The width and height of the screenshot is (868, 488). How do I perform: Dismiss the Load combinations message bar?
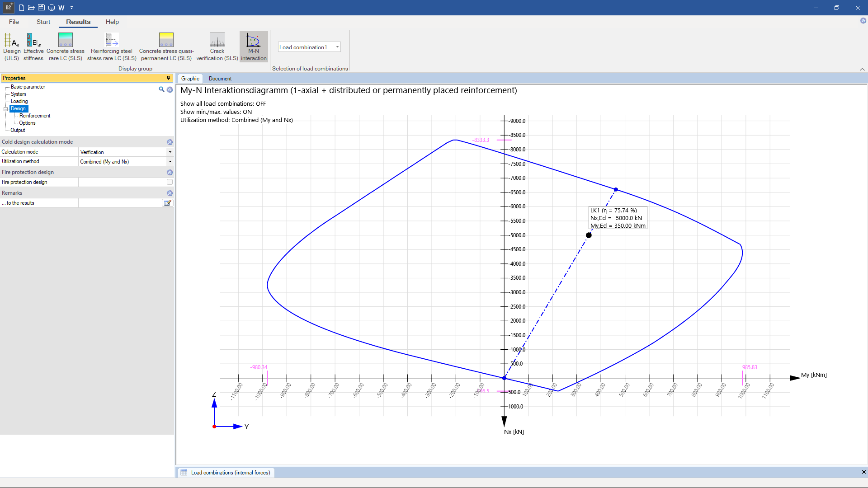(863, 472)
